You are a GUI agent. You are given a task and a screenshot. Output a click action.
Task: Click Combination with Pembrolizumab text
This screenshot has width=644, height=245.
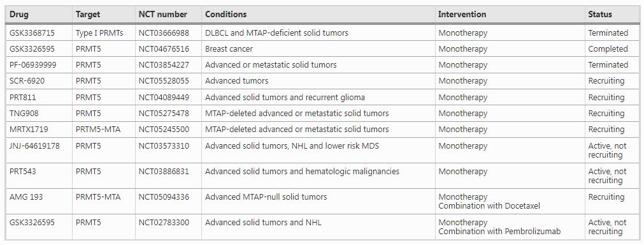[x=499, y=232]
